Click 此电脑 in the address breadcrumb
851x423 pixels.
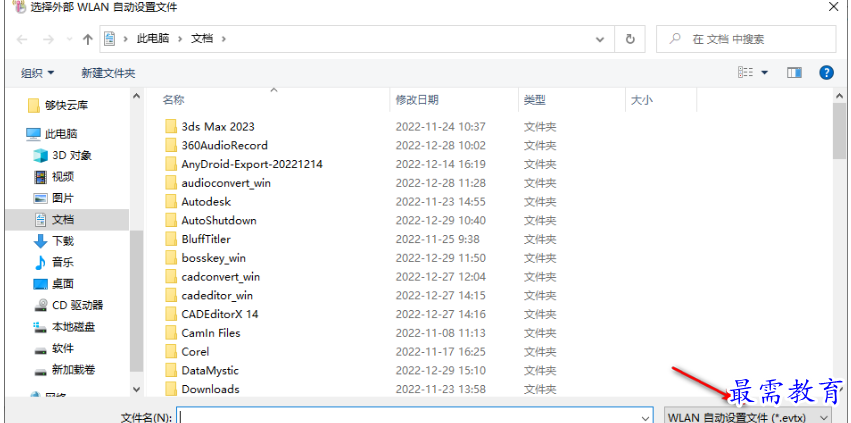(153, 39)
